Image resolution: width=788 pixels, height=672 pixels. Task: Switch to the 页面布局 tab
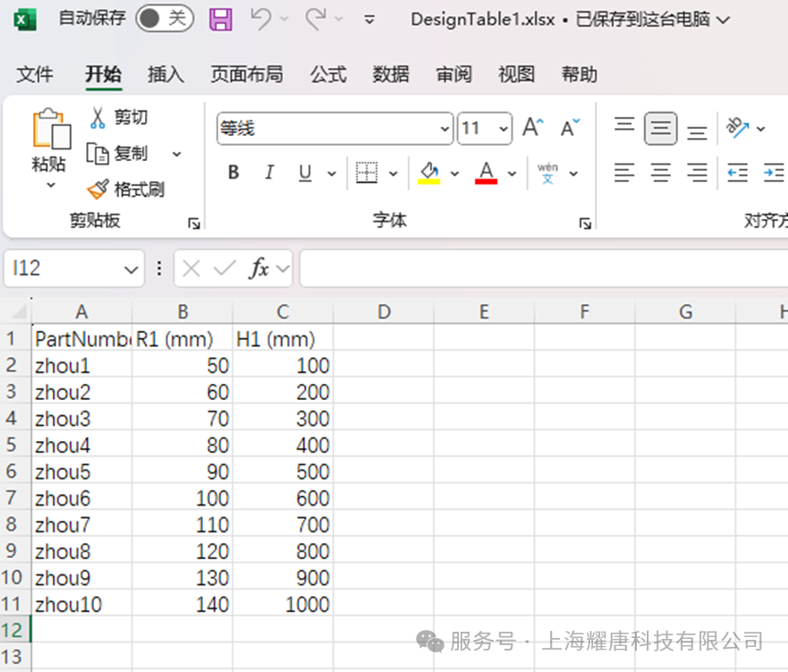coord(247,74)
